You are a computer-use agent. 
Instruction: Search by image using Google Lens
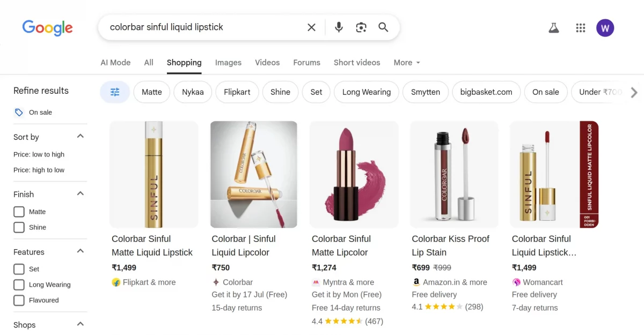click(361, 27)
